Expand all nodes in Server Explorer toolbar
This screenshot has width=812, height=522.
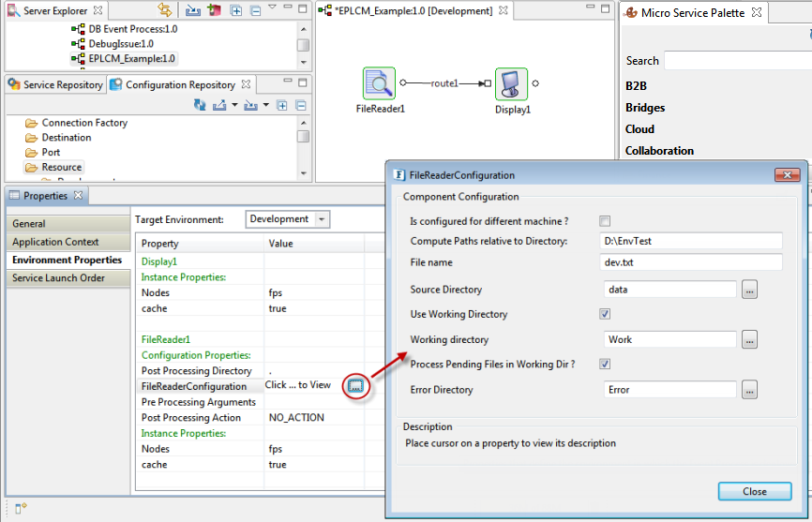236,10
